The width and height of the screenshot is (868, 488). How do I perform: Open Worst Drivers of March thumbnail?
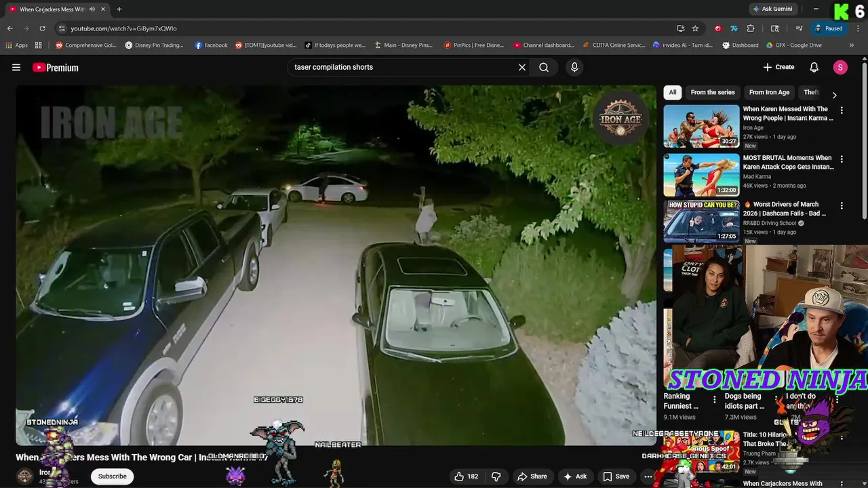tap(701, 222)
